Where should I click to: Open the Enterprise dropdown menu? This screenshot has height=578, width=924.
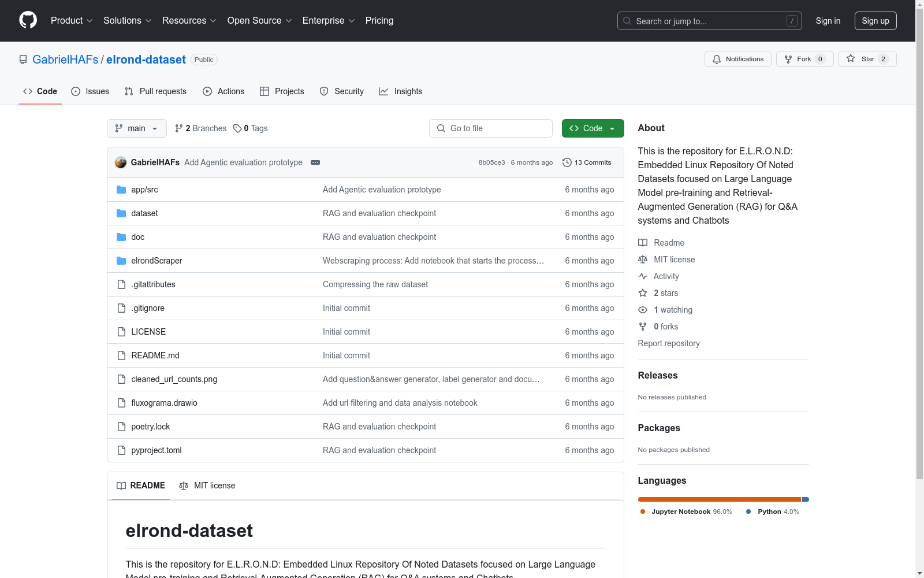point(329,20)
